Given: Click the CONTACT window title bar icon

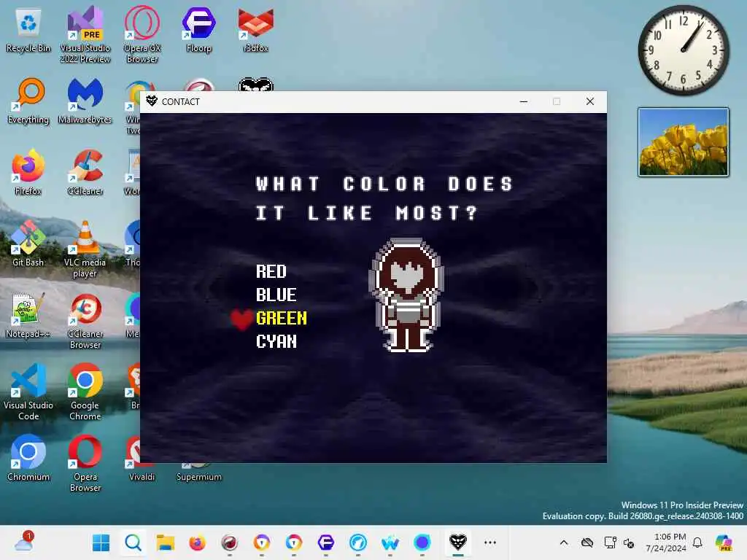Looking at the screenshot, I should click(152, 101).
